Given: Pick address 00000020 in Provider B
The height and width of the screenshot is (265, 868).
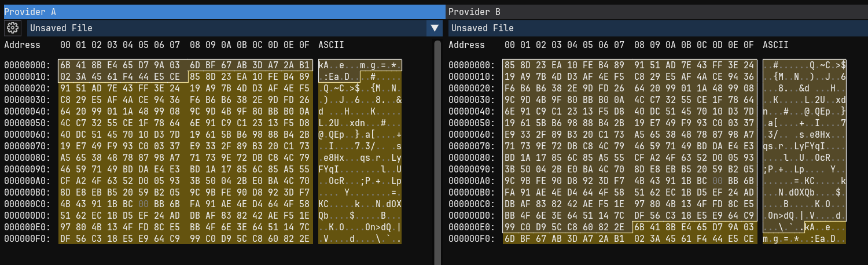Looking at the screenshot, I should coord(472,88).
